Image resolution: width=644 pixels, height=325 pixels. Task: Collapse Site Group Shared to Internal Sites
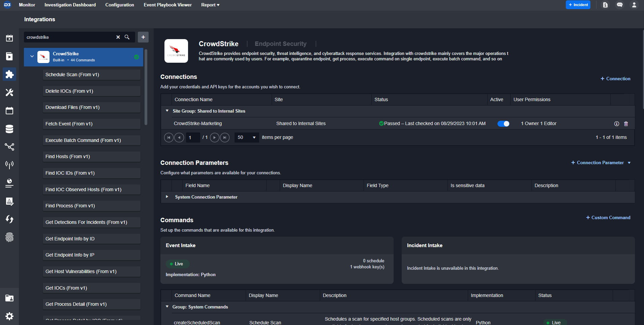167,111
